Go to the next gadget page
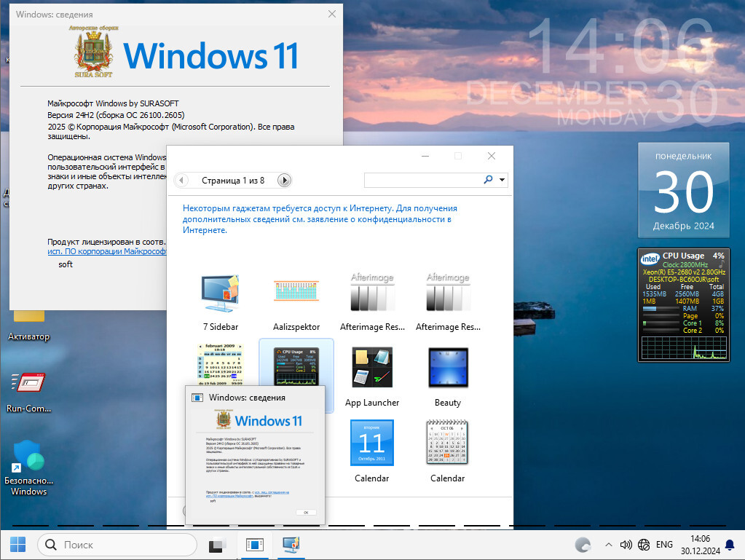 coord(284,180)
